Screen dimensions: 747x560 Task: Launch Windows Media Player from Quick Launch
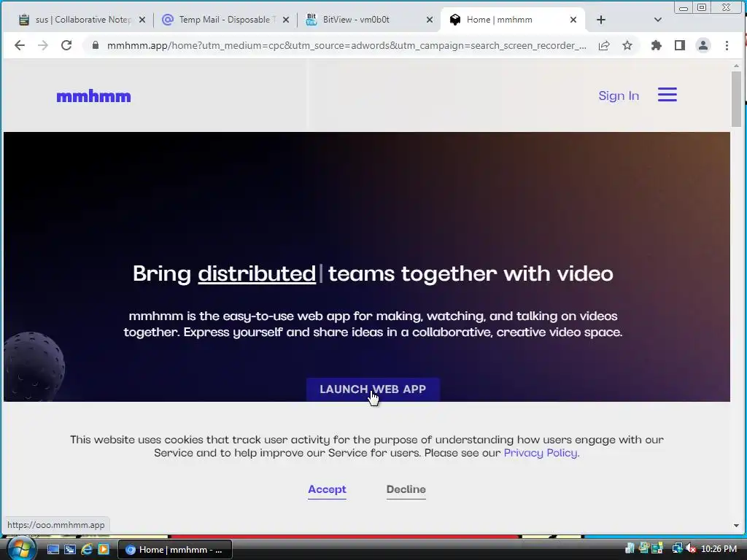104,550
